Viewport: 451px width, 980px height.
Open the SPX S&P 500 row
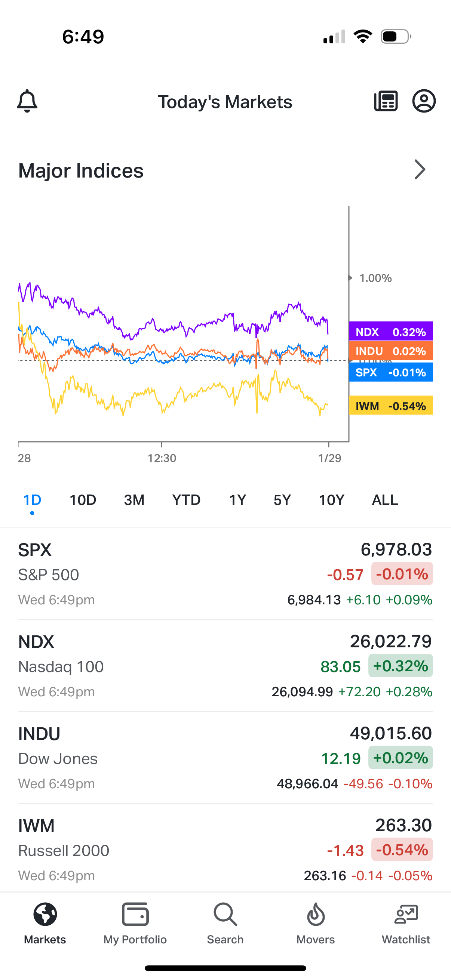(225, 574)
